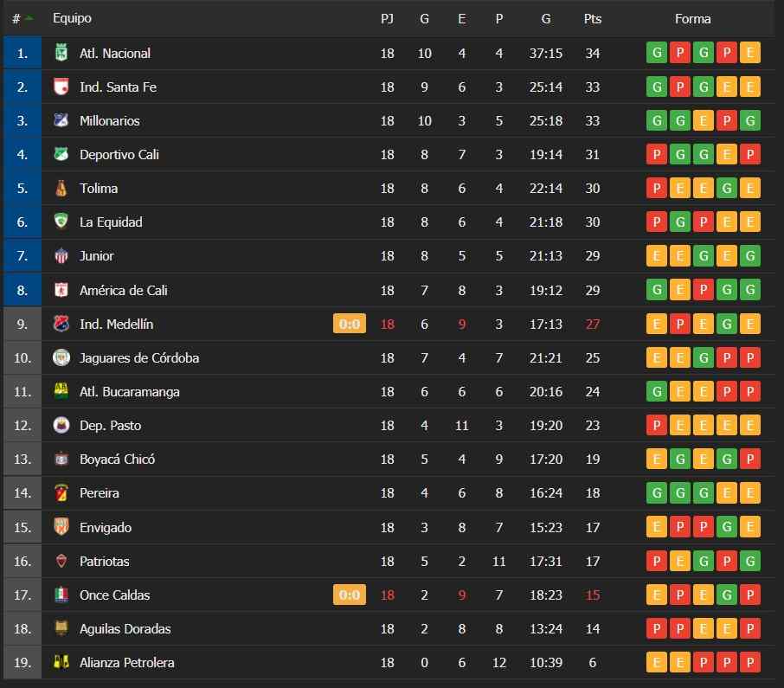Sort standings by the Pts column header
The width and height of the screenshot is (784, 688).
[x=593, y=18]
